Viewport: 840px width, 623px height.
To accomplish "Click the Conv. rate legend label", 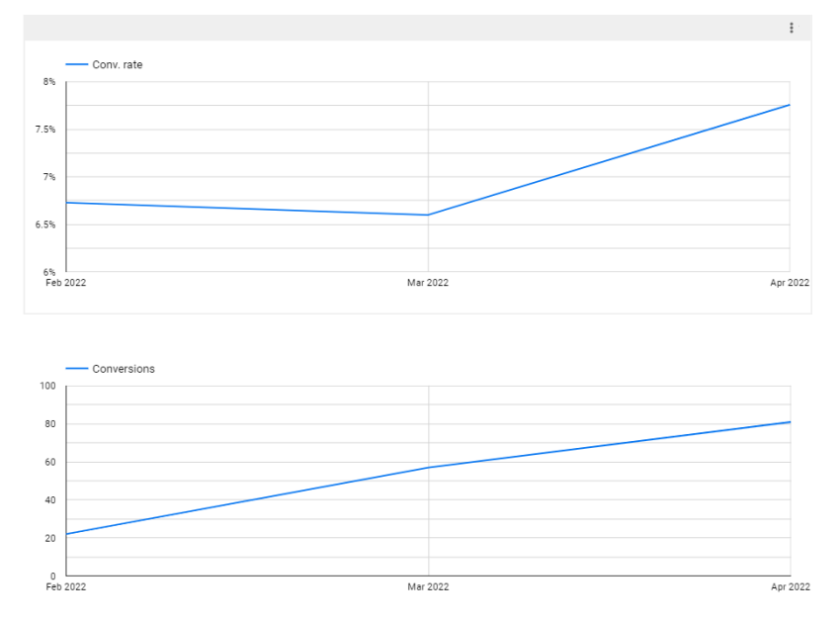I will 118,65.
